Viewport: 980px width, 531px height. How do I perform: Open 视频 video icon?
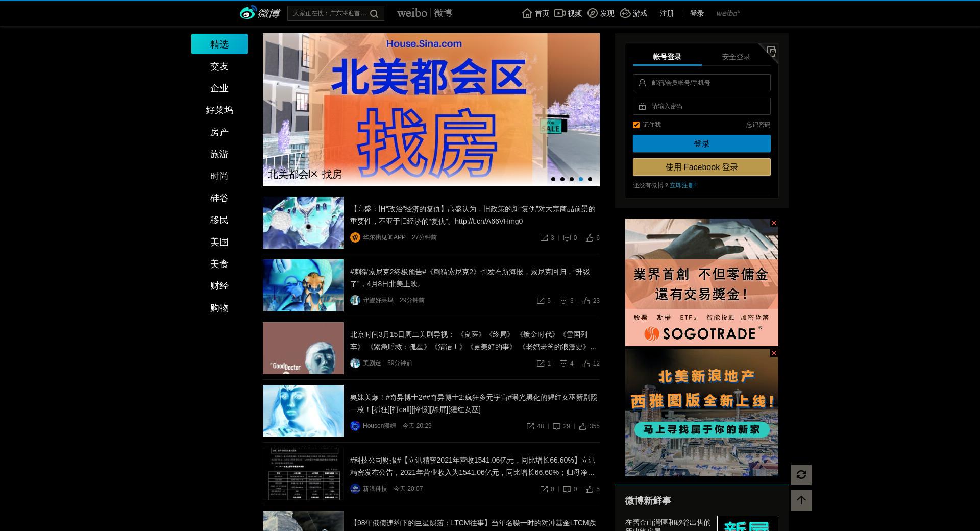coord(560,13)
